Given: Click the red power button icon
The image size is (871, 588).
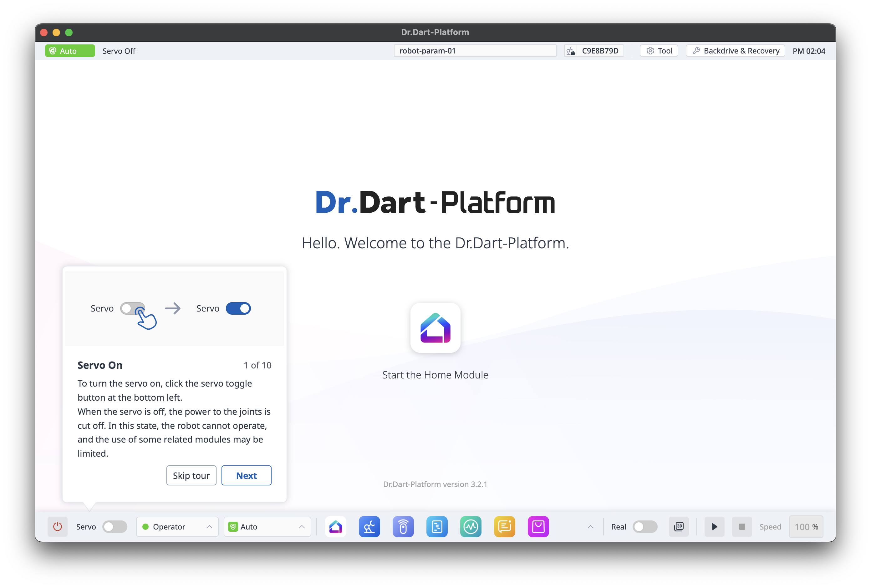Looking at the screenshot, I should (57, 526).
